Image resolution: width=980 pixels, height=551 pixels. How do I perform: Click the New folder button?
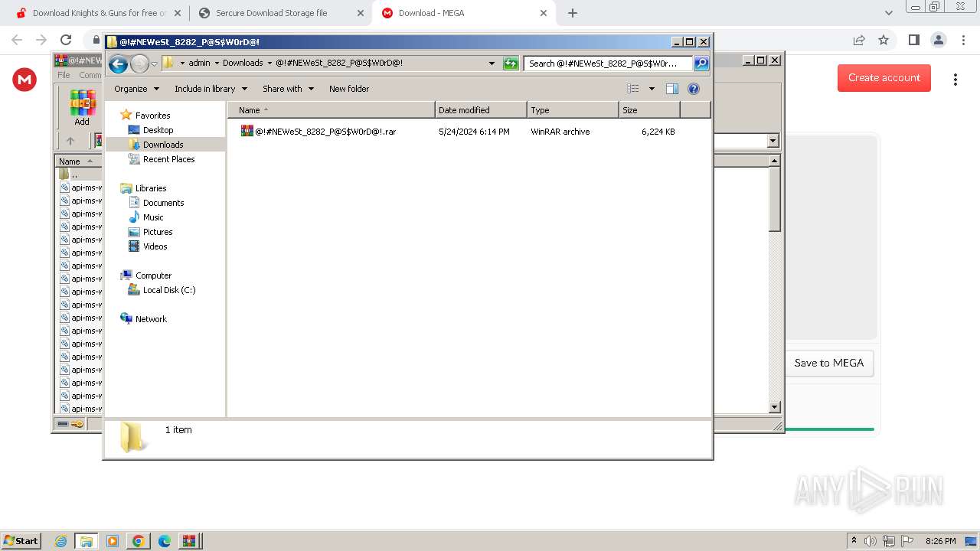tap(349, 89)
